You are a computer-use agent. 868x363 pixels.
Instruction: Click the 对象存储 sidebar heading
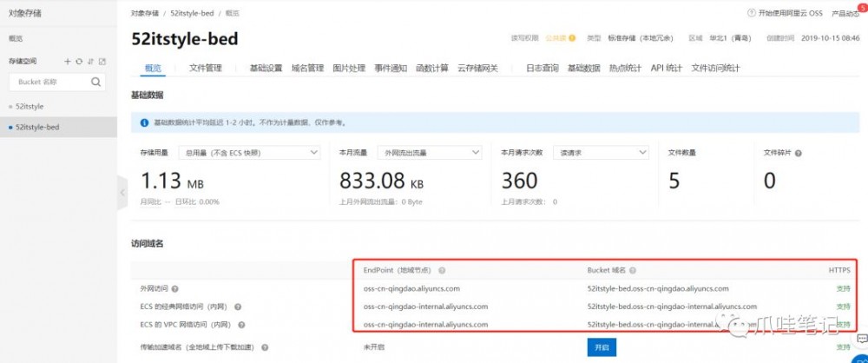tap(24, 13)
